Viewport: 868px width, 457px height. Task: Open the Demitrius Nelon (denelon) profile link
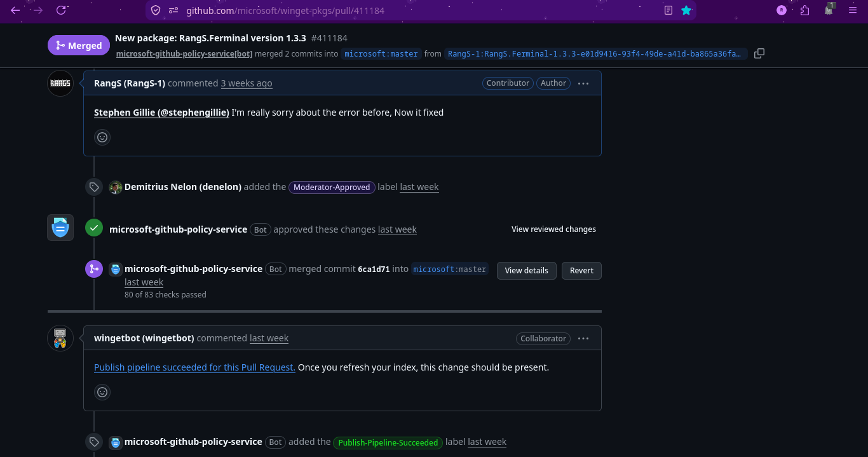(183, 187)
